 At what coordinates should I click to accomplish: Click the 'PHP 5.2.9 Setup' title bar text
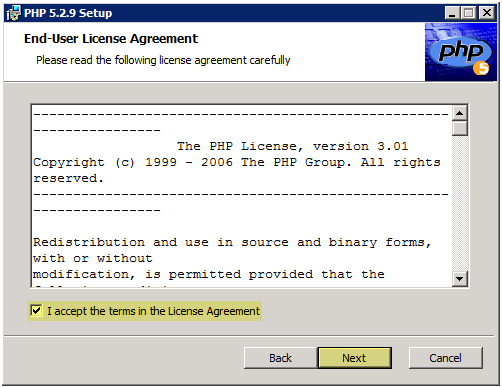68,13
